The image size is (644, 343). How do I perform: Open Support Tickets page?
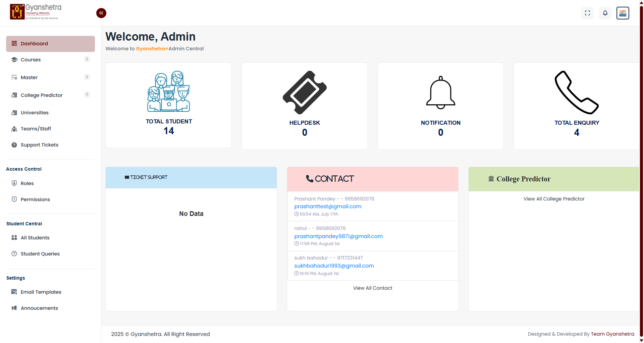pyautogui.click(x=50, y=145)
